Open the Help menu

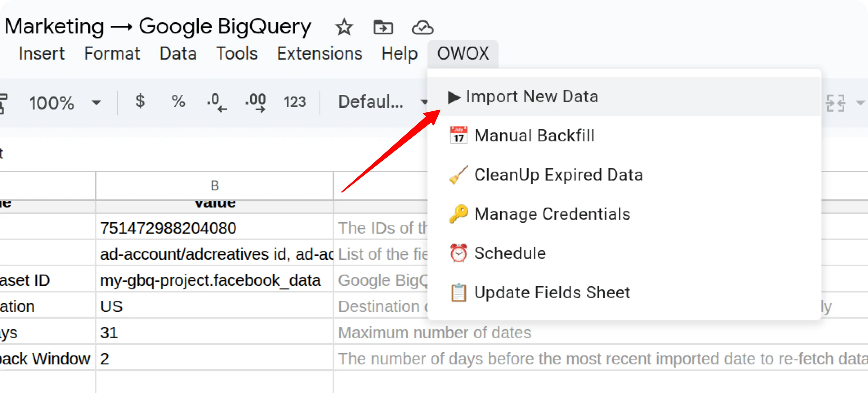[x=400, y=53]
